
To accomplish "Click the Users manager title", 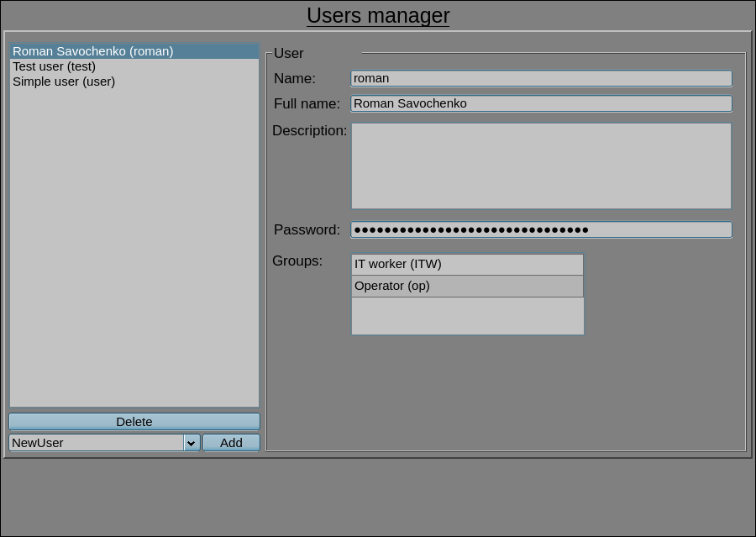I will coord(378,16).
